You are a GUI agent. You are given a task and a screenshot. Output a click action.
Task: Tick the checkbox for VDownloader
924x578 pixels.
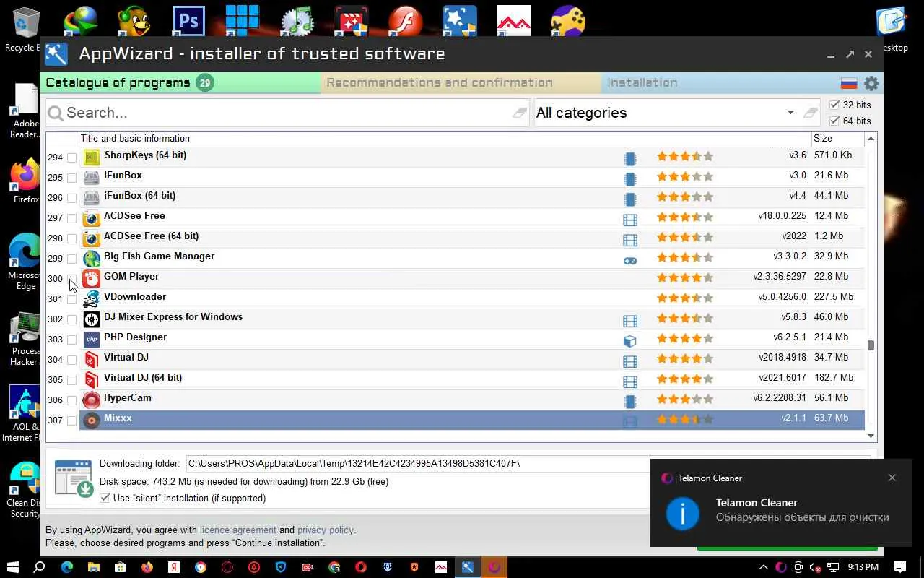[x=71, y=299]
